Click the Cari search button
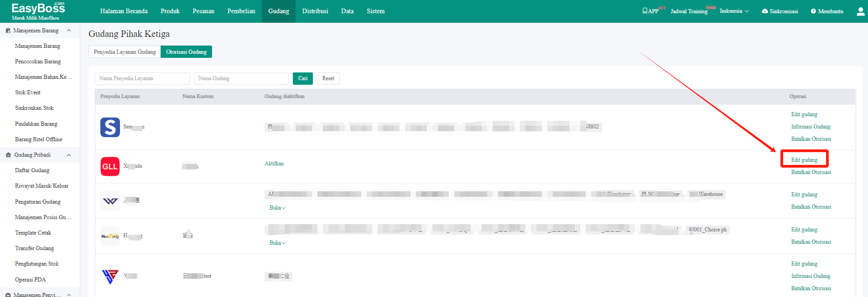Screen dimensions: 868x297 pos(303,78)
